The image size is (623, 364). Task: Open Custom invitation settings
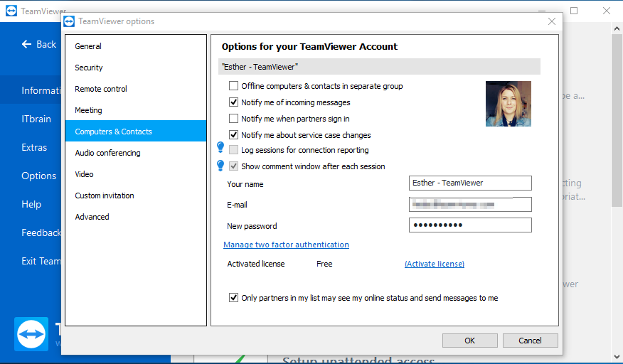(x=136, y=196)
